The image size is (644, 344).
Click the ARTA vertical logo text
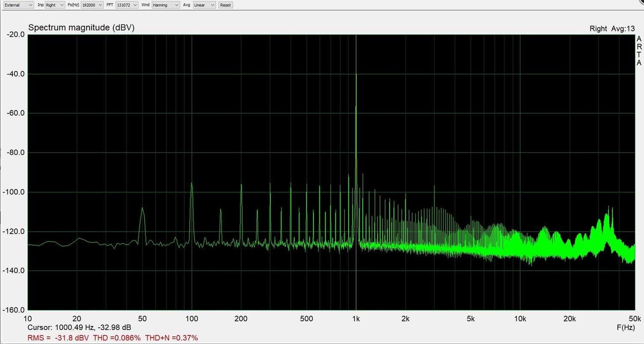639,51
